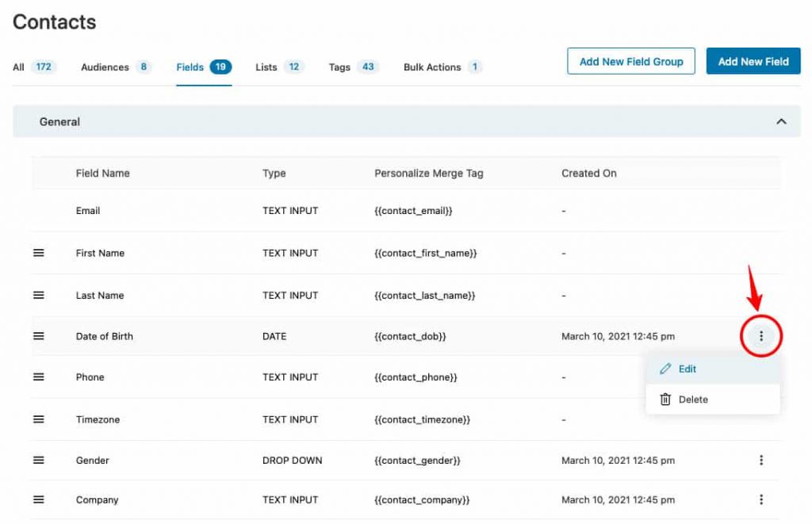The image size is (812, 524).
Task: Click the DROP DOWN type cell
Action: [292, 461]
